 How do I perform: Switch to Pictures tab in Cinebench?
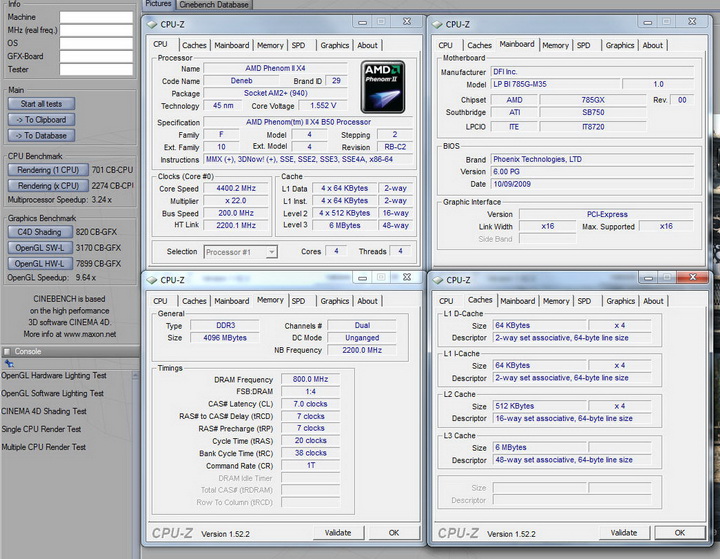tap(158, 4)
